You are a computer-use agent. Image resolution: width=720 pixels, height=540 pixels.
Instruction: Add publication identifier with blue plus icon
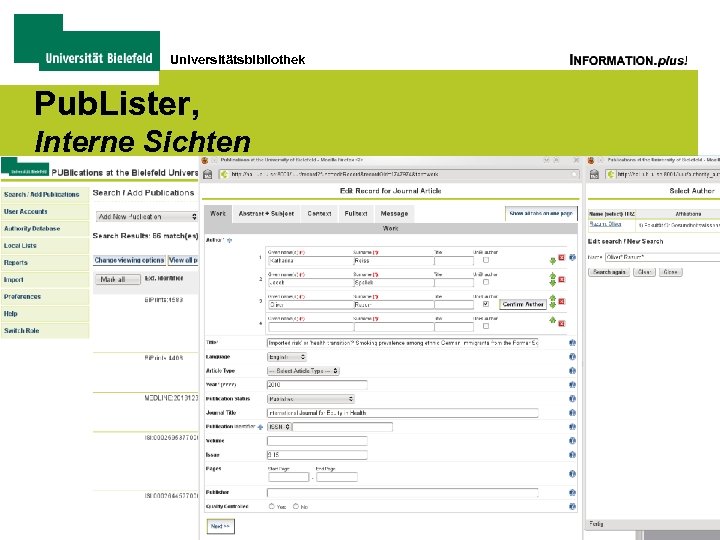pos(260,427)
